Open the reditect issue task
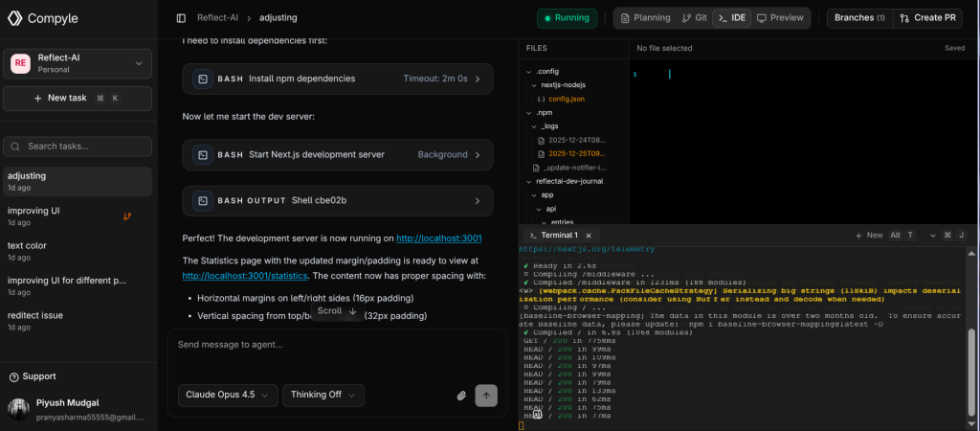 click(x=78, y=321)
